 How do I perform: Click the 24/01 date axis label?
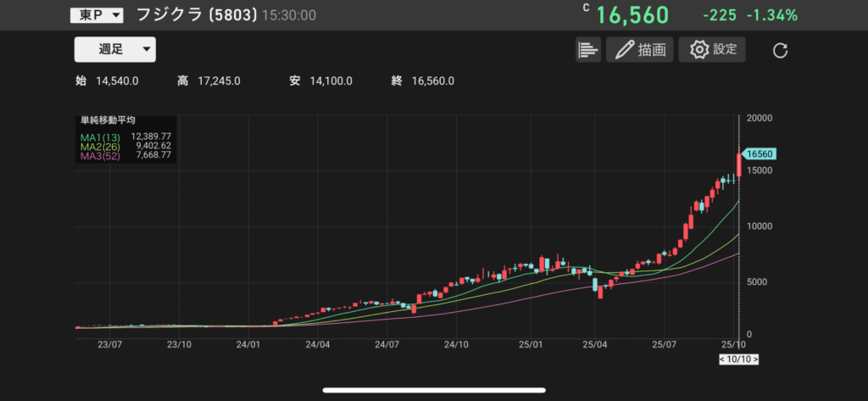click(x=248, y=345)
